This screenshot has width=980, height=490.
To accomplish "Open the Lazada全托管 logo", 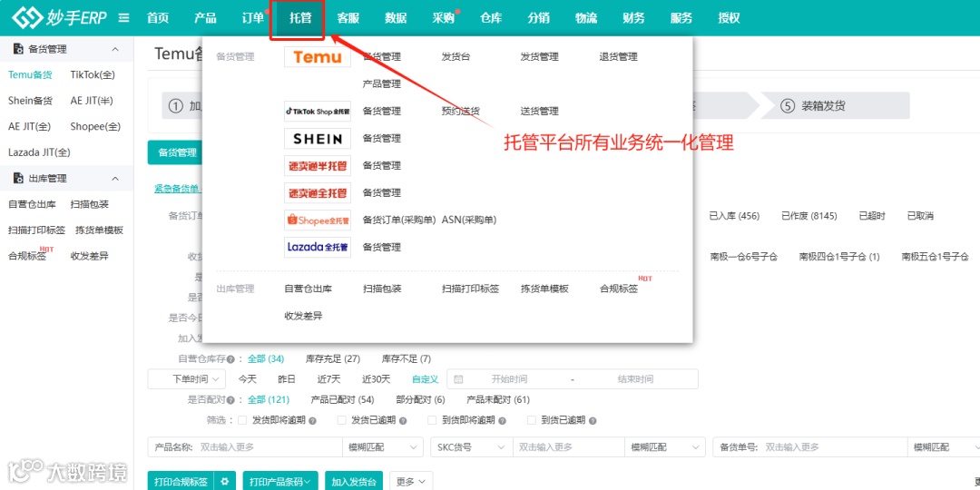I will pos(318,247).
